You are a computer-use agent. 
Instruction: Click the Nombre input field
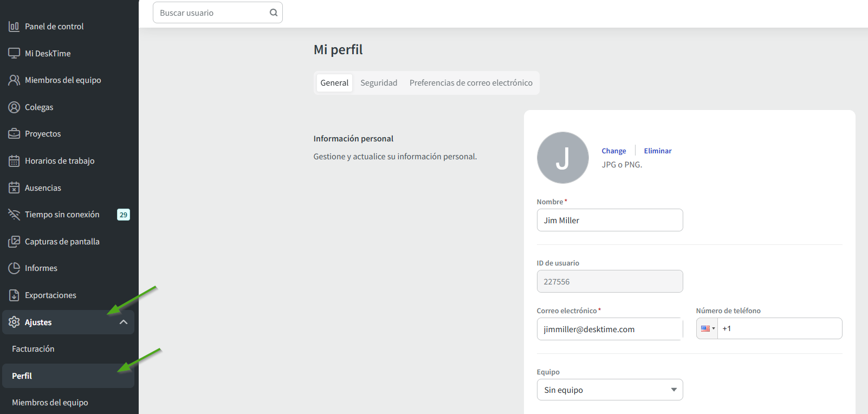click(x=610, y=220)
